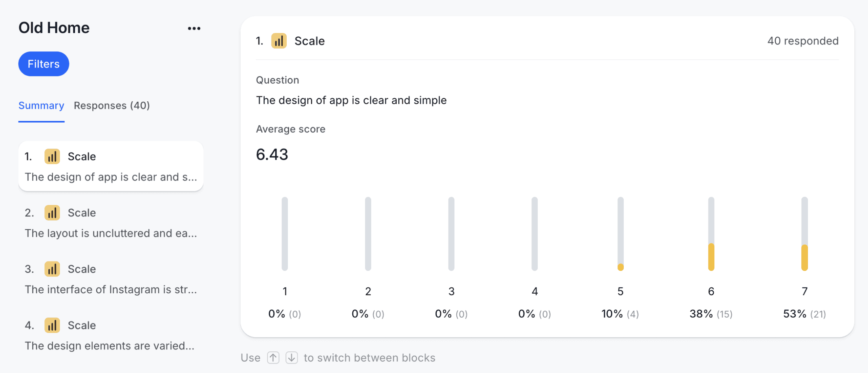Screen dimensions: 868x373
Task: Switch to the Responses (40) tab
Action: (x=112, y=106)
